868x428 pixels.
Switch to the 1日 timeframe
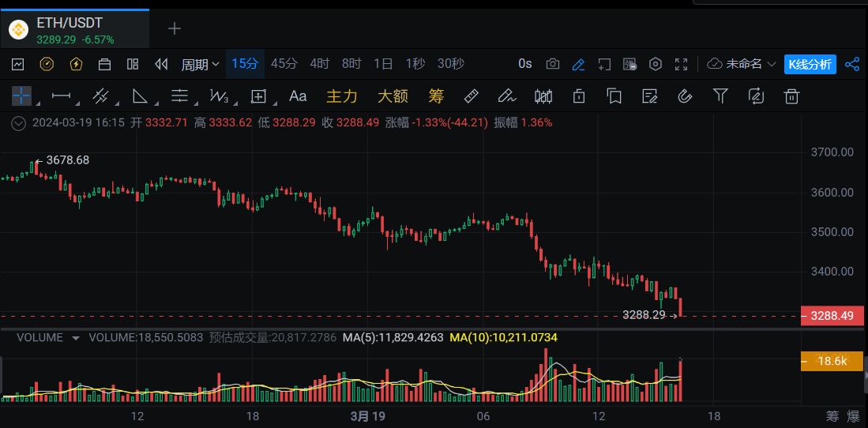[x=383, y=64]
